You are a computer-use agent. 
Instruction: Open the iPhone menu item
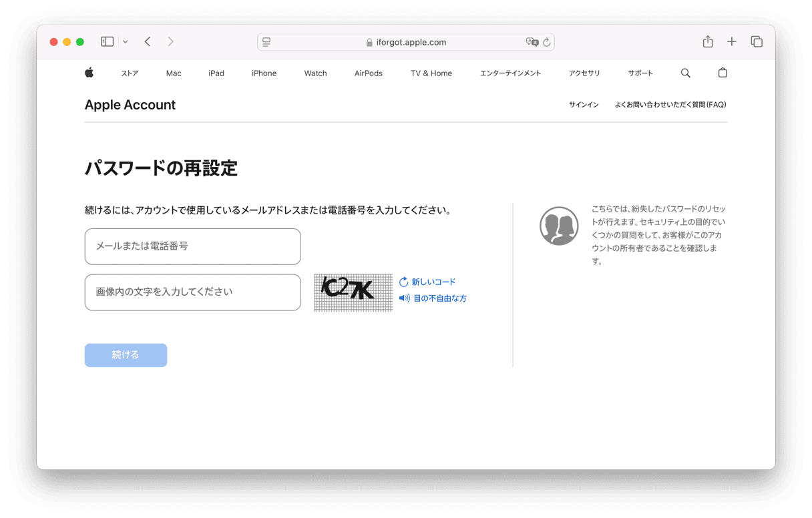click(x=264, y=73)
